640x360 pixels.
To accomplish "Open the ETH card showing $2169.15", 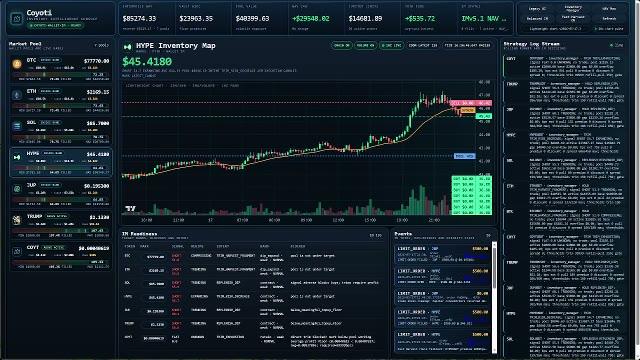I will (61, 100).
